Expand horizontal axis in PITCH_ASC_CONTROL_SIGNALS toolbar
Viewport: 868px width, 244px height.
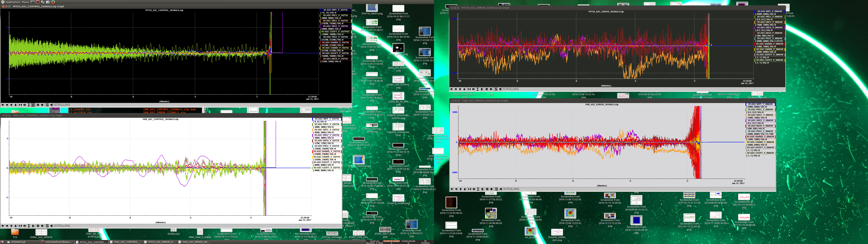[25, 105]
